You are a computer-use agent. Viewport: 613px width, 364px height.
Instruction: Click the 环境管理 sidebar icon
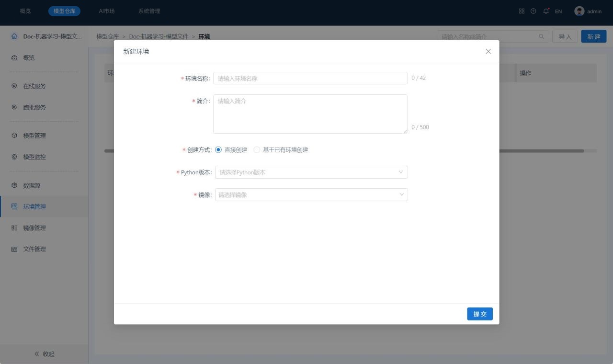[14, 206]
